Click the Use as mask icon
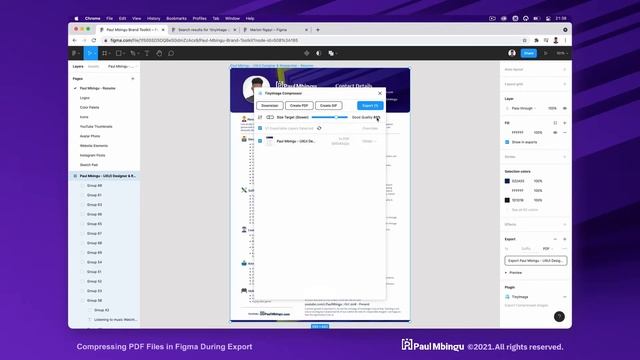 pyautogui.click(x=319, y=53)
